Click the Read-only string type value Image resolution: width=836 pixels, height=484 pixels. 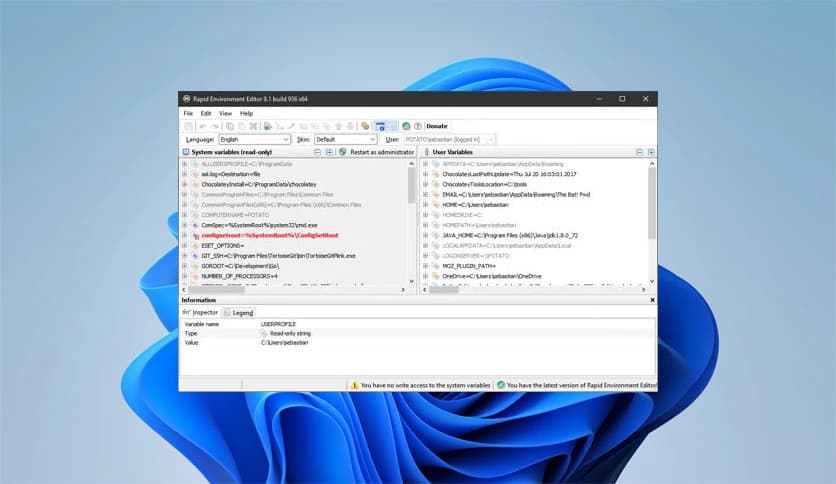click(x=290, y=333)
